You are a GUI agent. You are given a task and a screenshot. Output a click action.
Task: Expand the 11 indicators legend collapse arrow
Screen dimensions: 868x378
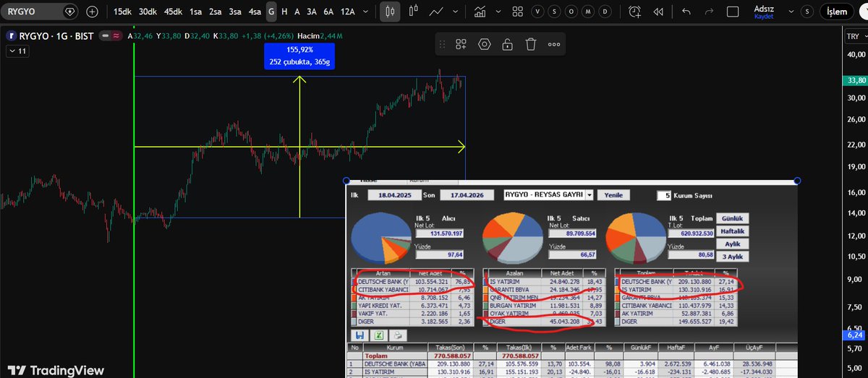17,51
